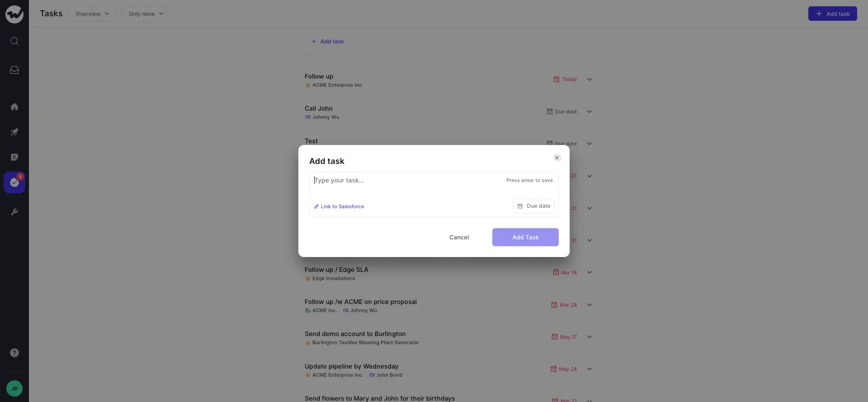Open the notes panel icon in the sidebar
Screen dimensions: 868x402
point(14,157)
